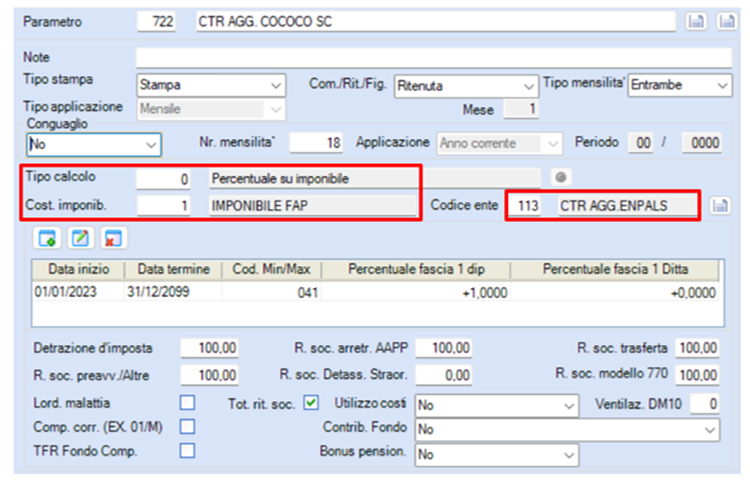Click the Periodo month field 00
The image size is (750, 487).
coord(642,143)
